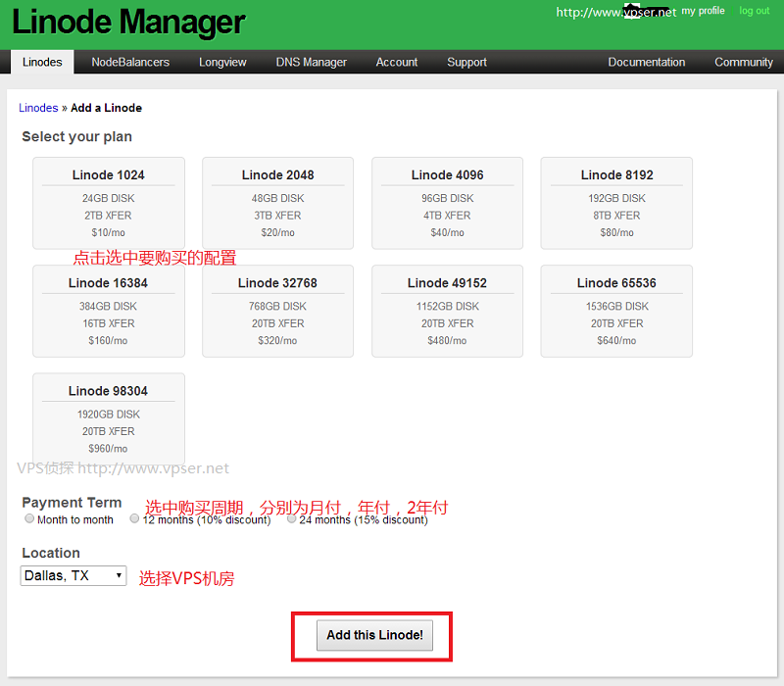784x686 pixels.
Task: Select Month to month payment term
Action: [29, 518]
